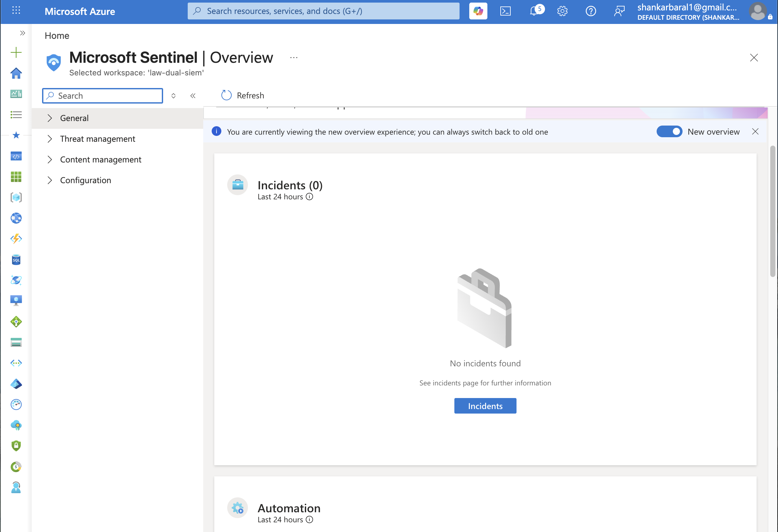This screenshot has width=778, height=532.
Task: Open the Microsoft Entra ID icon
Action: (16, 384)
